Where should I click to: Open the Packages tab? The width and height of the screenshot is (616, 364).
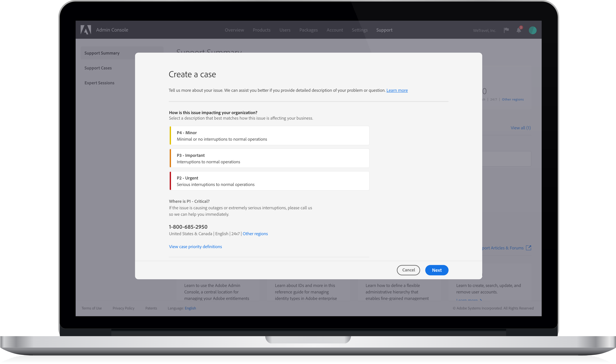click(x=308, y=30)
